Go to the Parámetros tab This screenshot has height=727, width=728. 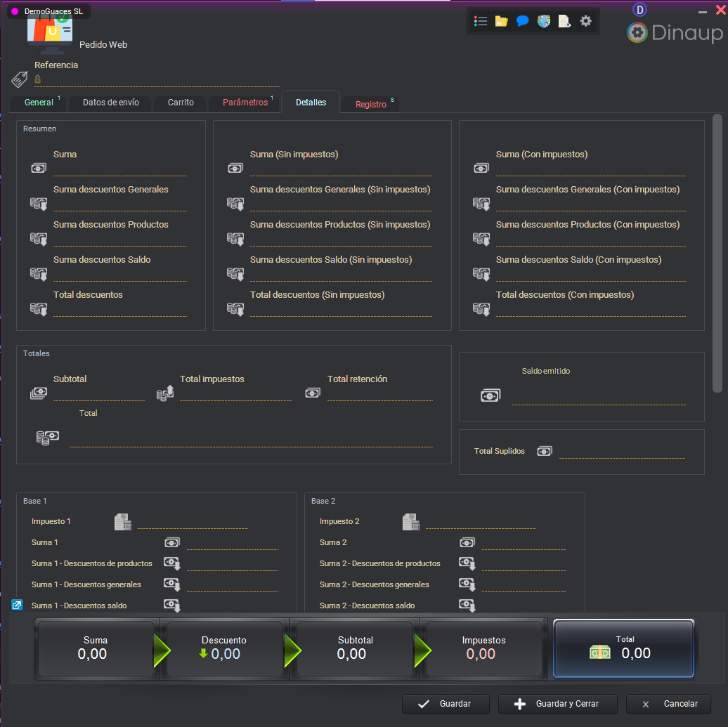point(245,103)
